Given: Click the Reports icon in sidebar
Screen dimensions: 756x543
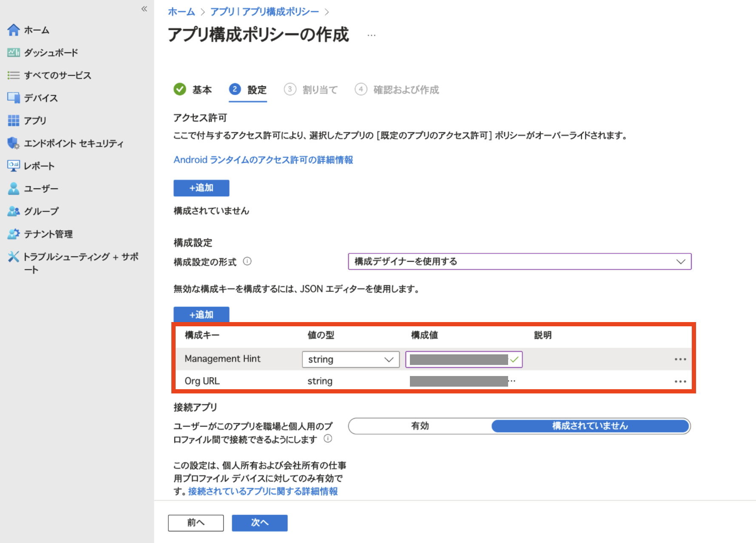Looking at the screenshot, I should click(x=13, y=166).
